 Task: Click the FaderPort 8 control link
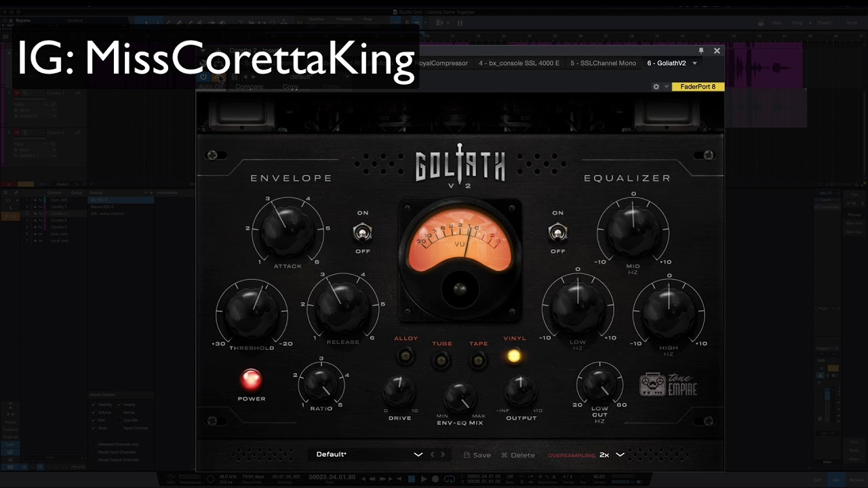(x=698, y=87)
